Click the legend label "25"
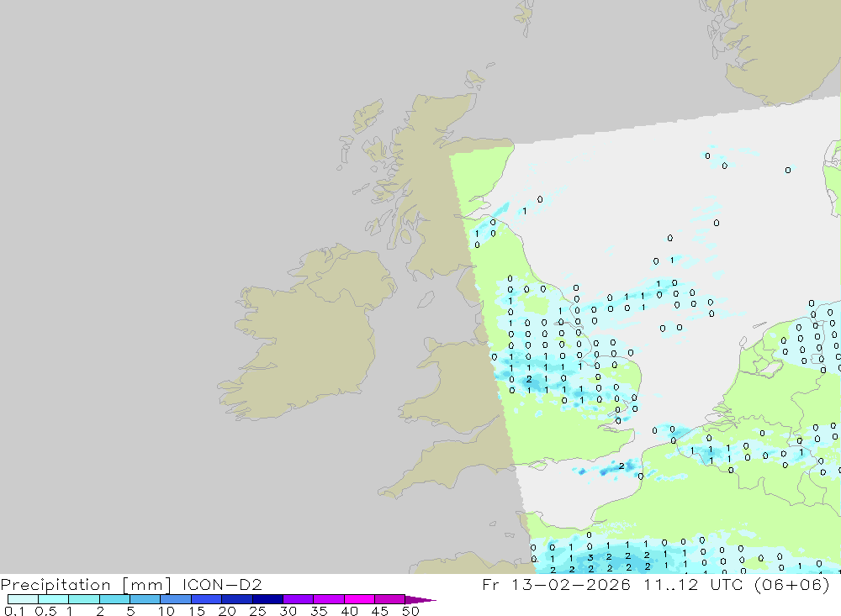Screen dimensions: 841x616 pyautogui.click(x=257, y=611)
